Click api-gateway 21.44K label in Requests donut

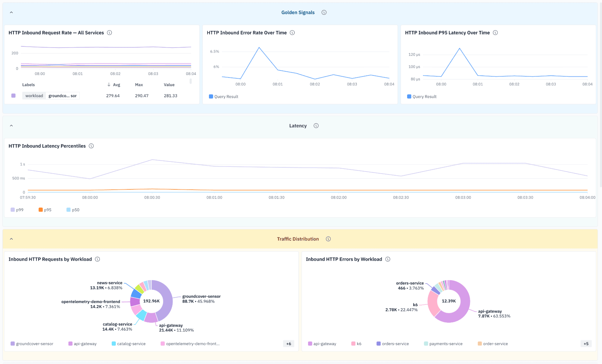tap(176, 328)
